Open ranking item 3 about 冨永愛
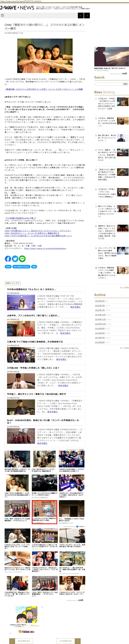 pos(111,138)
